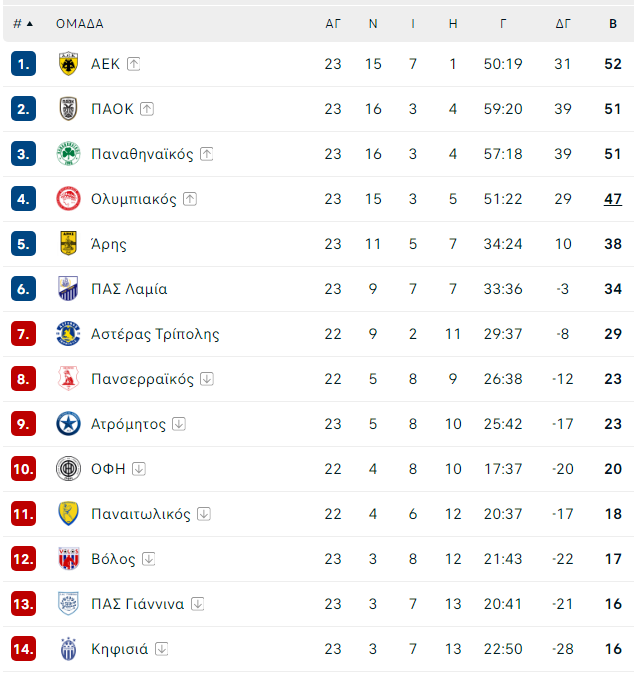Click the Γ goals column header
Image resolution: width=634 pixels, height=676 pixels.
503,23
